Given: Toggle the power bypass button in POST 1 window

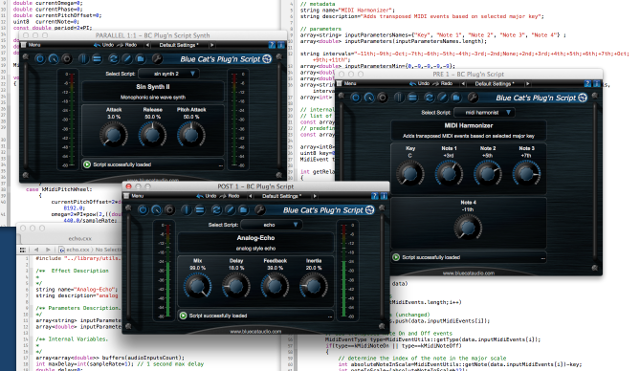Looking at the screenshot, I should pos(142,210).
